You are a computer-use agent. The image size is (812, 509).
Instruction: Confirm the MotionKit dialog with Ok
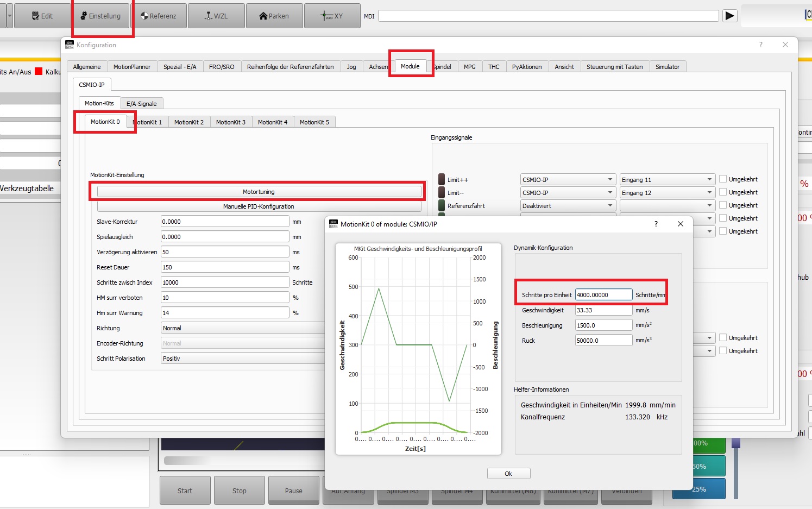508,474
